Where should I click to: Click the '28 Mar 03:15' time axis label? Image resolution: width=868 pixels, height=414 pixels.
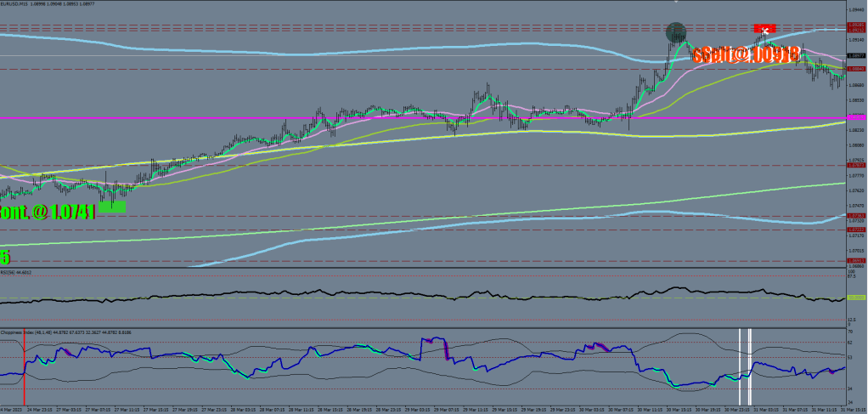point(243,409)
